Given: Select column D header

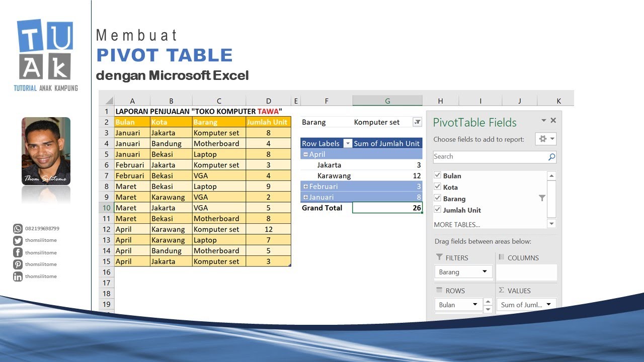Looking at the screenshot, I should pos(269,101).
